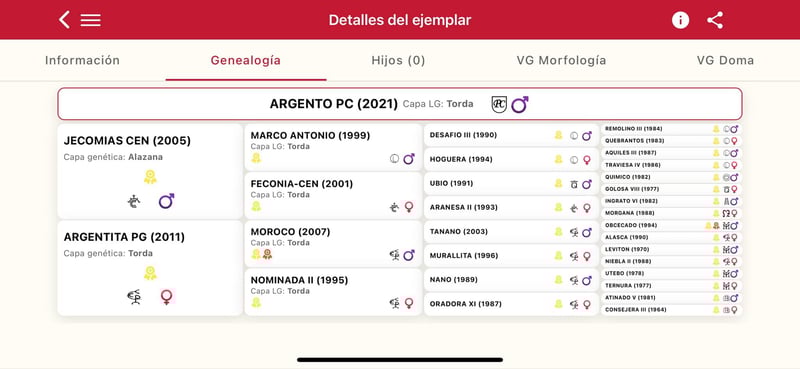Select the REMOLINO III (1984) entry
Image resolution: width=800 pixels, height=369 pixels.
coord(671,129)
